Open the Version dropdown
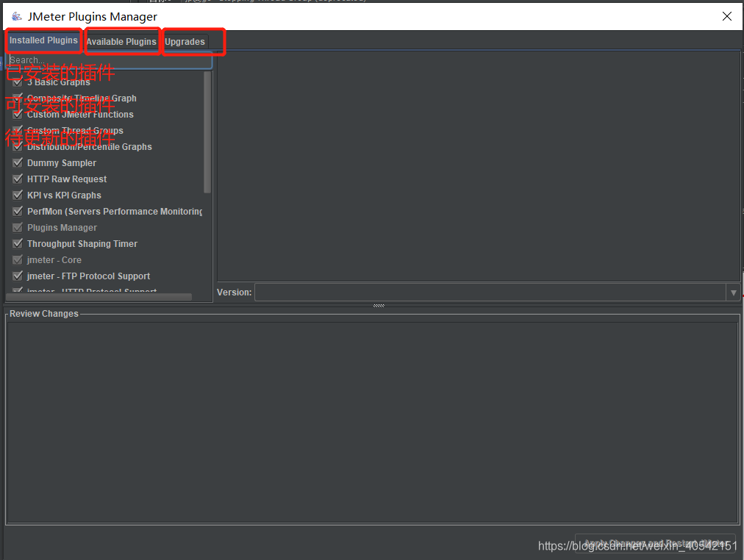This screenshot has width=744, height=560. pos(734,292)
